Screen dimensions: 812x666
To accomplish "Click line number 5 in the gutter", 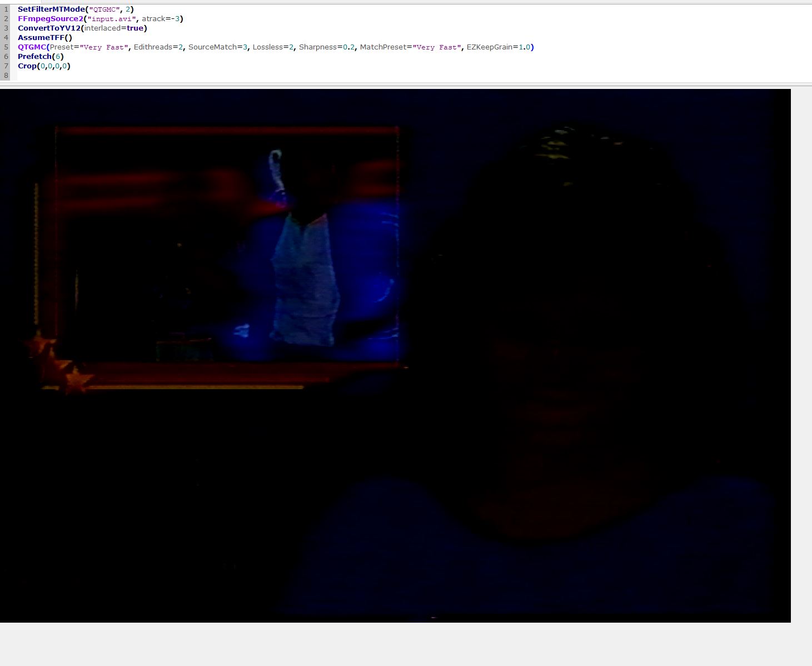I will click(6, 47).
